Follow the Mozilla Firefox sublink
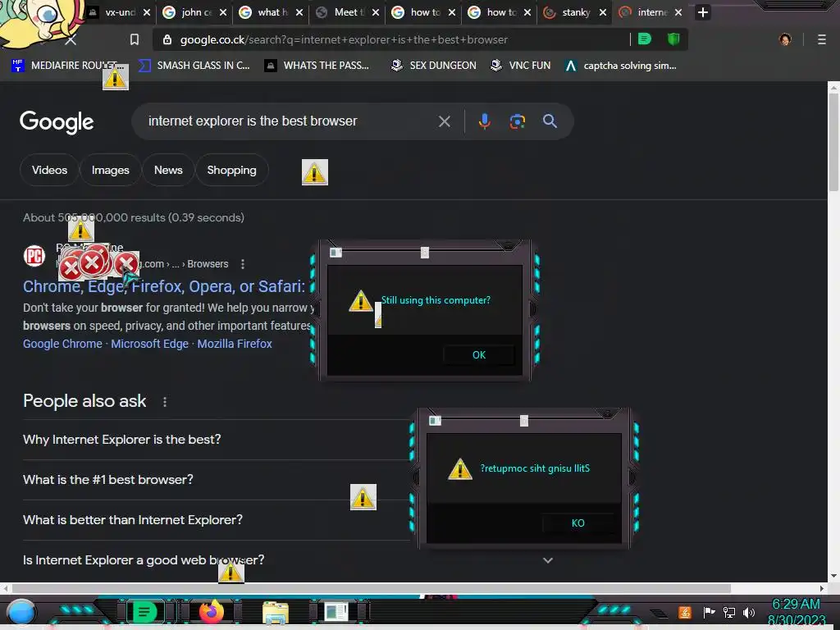Viewport: 840px width, 630px height. pyautogui.click(x=235, y=344)
